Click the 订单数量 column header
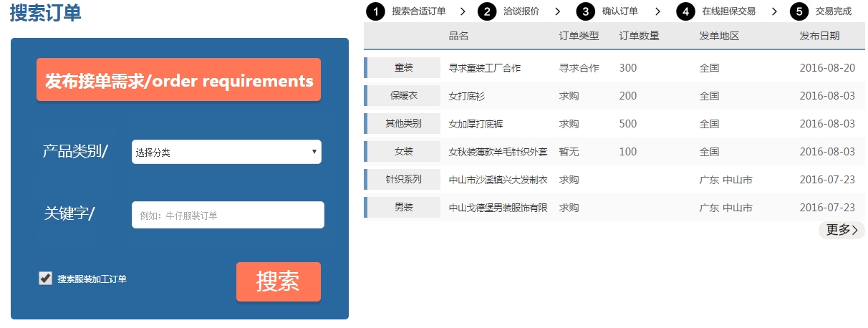Viewport: 868px width, 328px height. (640, 36)
